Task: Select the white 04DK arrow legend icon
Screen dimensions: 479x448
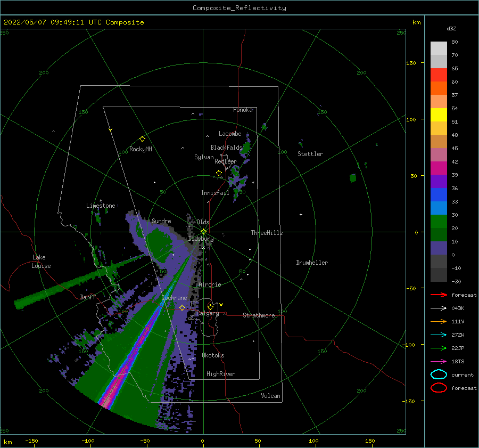Action: 439,308
